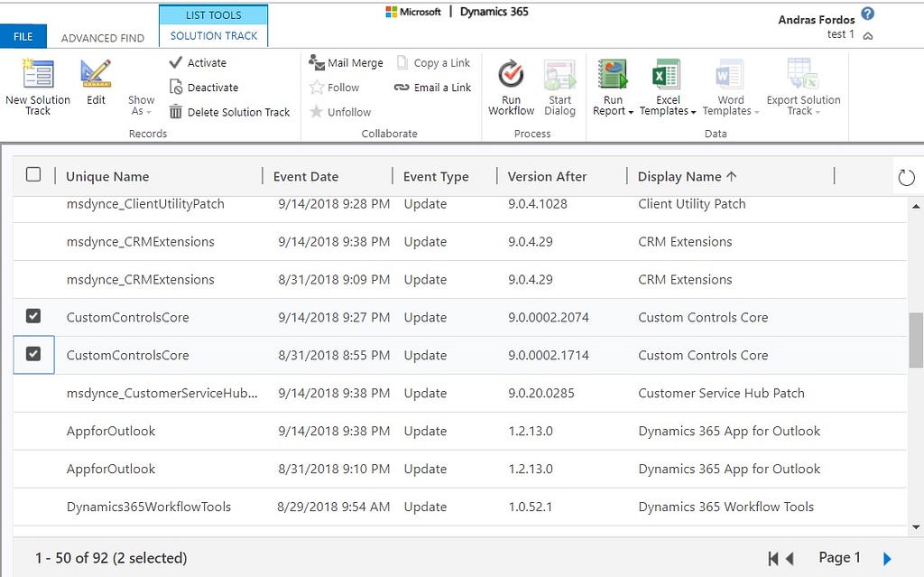Screen dimensions: 924x577
Task: Open the Show As dropdown
Action: tap(142, 105)
